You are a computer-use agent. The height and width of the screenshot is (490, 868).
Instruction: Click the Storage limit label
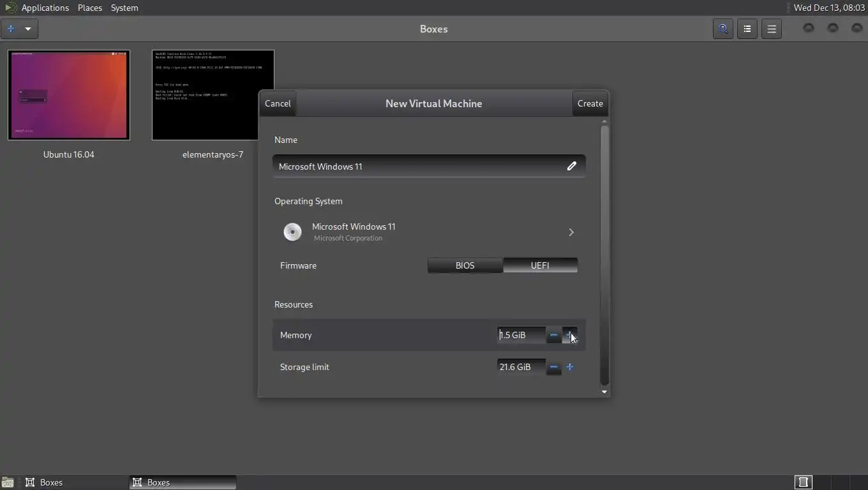[x=304, y=367]
